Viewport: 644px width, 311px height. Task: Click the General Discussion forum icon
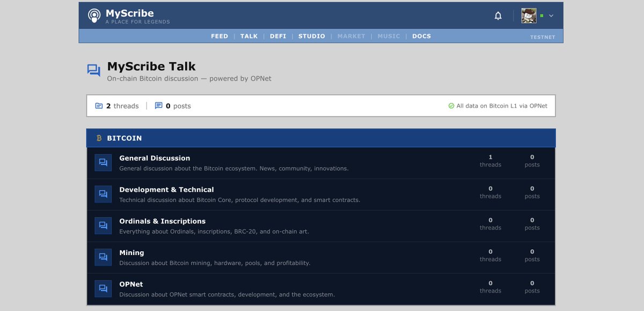[x=103, y=163]
